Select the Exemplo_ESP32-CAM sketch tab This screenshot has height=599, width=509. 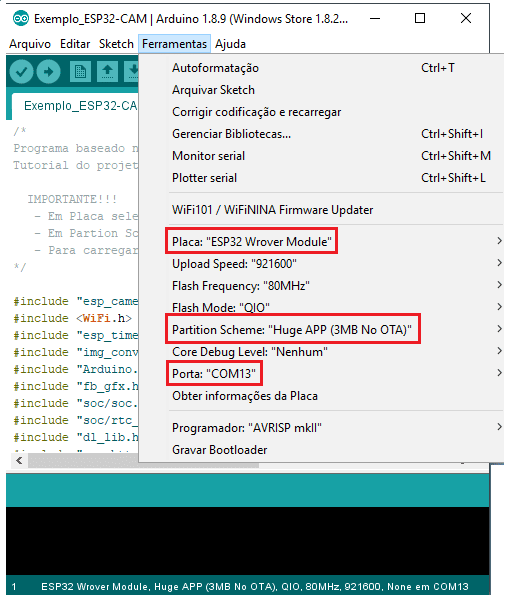(x=76, y=106)
